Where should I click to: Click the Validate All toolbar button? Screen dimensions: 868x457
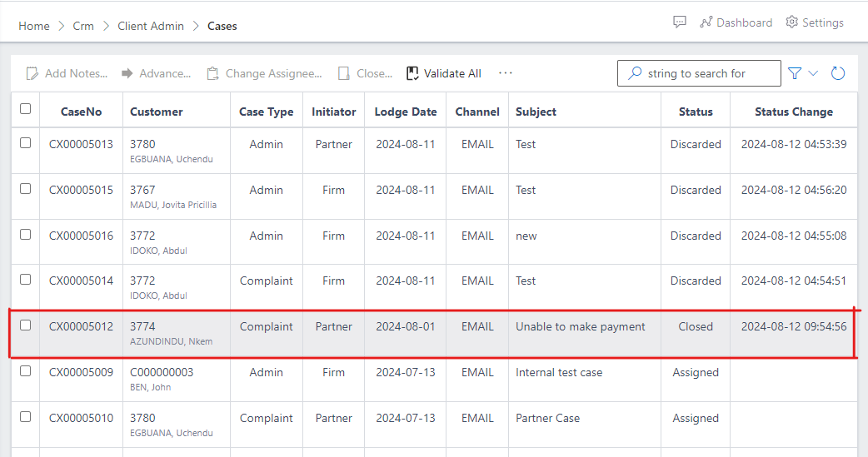444,73
